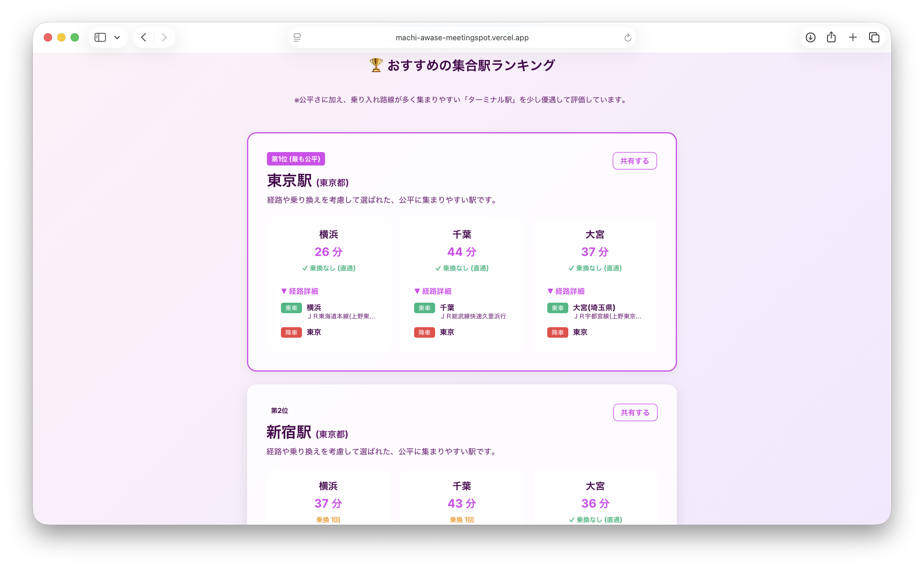This screenshot has width=924, height=568.
Task: Collapse 経路詳細 under 千葉 44 分
Action: 433,291
